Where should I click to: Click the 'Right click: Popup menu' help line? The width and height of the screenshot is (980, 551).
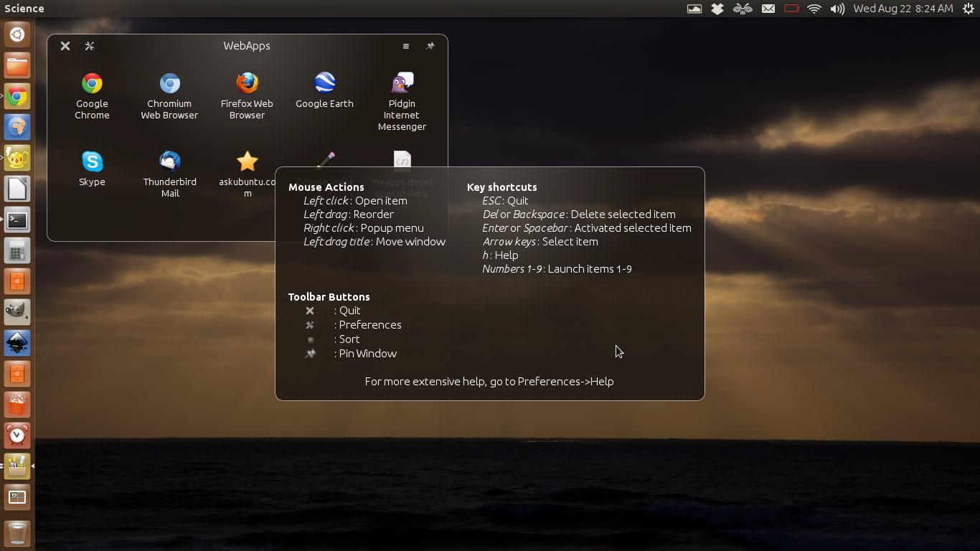(x=364, y=228)
